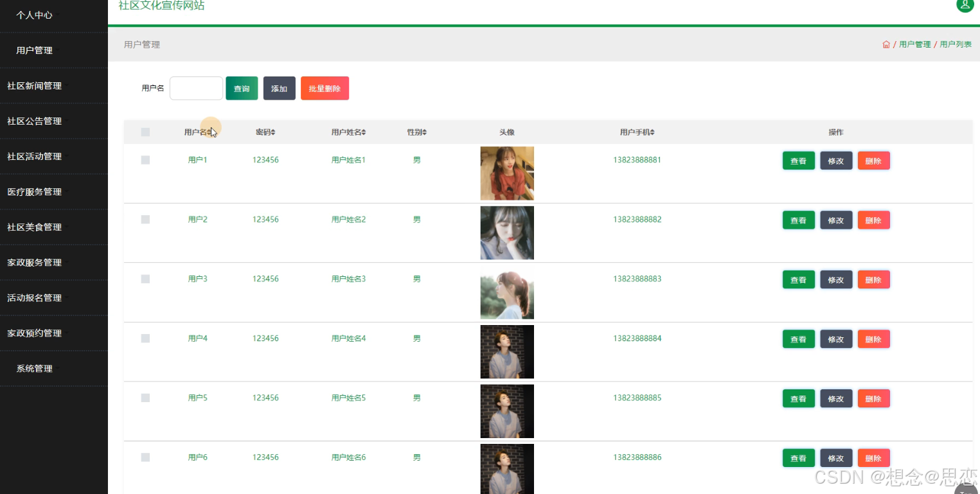Sort by 用户名 column arrows
The image size is (980, 494).
coord(209,132)
